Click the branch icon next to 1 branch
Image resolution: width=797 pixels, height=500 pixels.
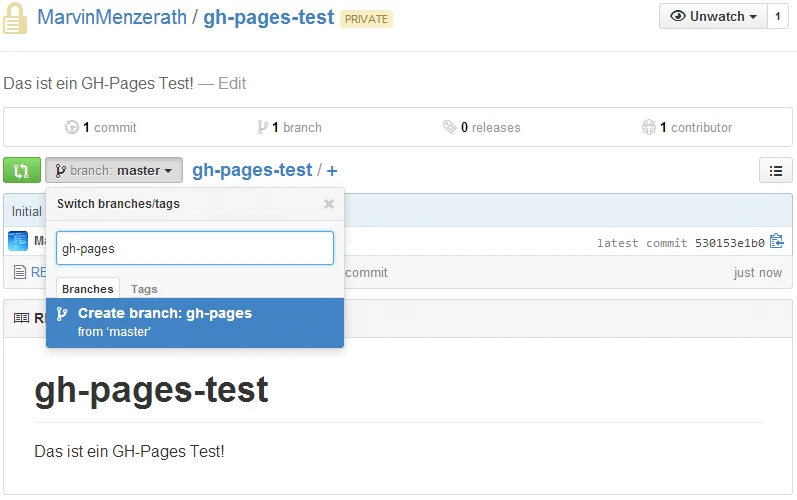click(x=262, y=127)
